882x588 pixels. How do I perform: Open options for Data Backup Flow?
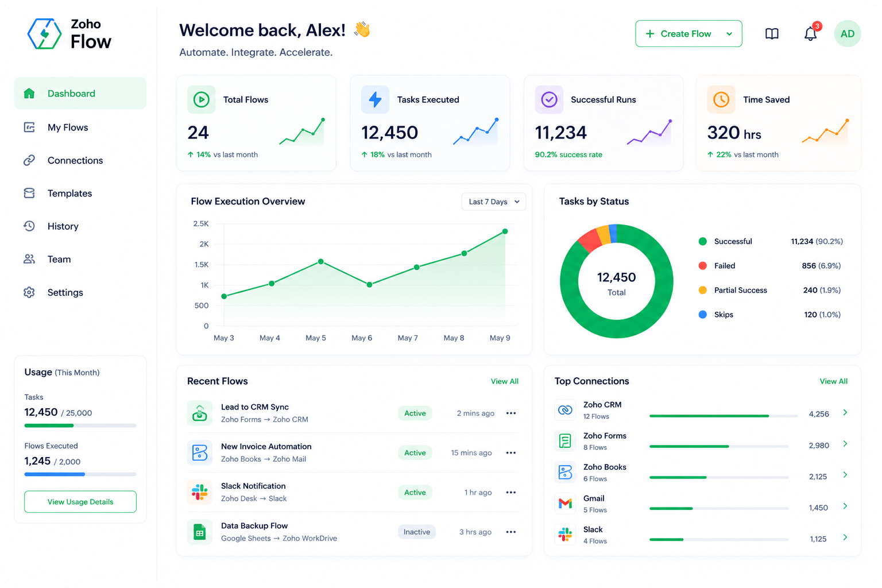(511, 532)
